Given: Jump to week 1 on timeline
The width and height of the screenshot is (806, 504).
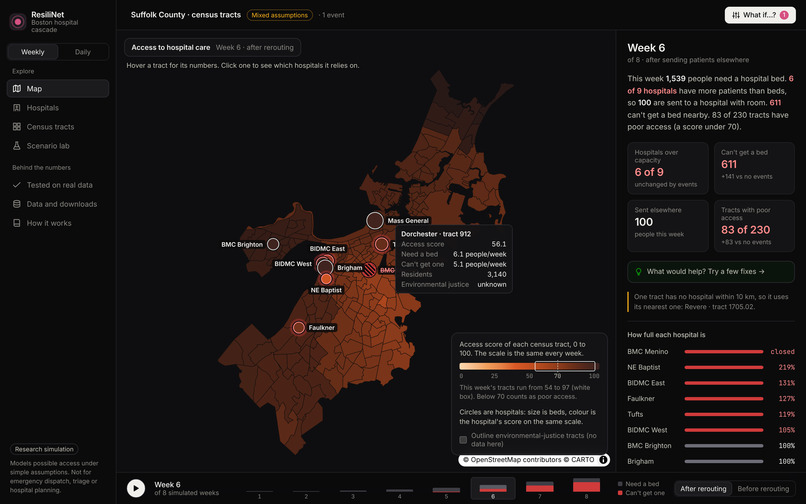Looking at the screenshot, I should click(259, 489).
